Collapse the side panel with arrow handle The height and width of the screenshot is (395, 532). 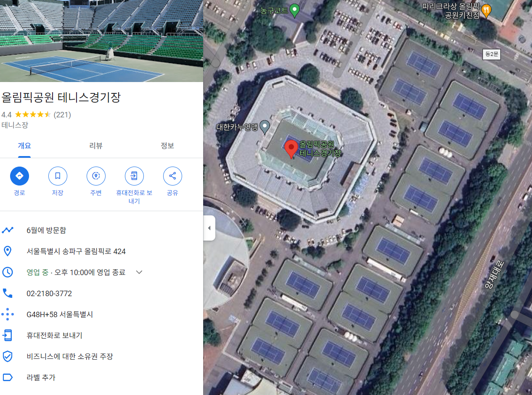coord(209,228)
